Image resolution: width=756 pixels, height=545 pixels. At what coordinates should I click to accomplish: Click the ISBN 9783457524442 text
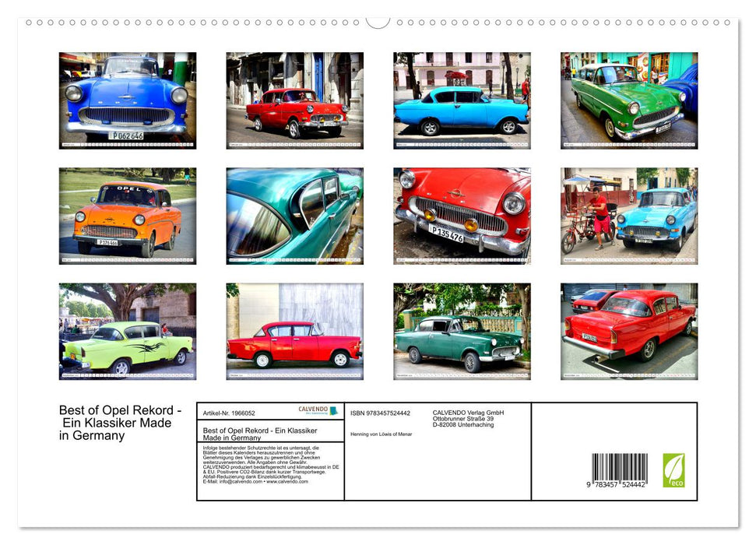(x=380, y=413)
